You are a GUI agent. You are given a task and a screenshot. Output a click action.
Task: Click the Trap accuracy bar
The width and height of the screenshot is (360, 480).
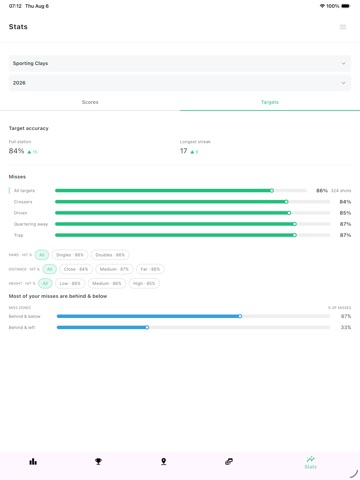pyautogui.click(x=192, y=235)
